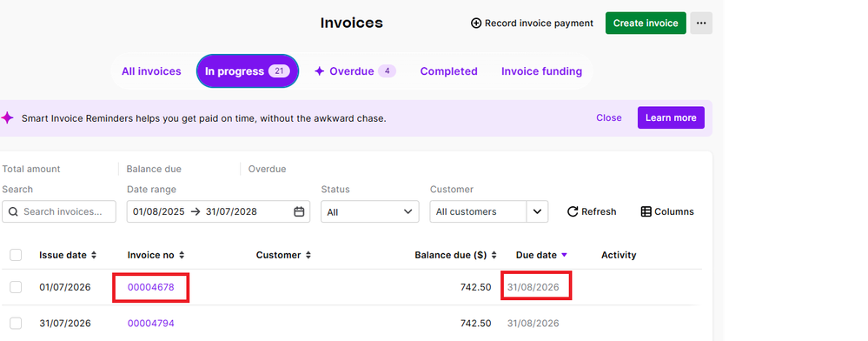This screenshot has height=341, width=868.
Task: Click the search magnifier icon
Action: coord(13,211)
